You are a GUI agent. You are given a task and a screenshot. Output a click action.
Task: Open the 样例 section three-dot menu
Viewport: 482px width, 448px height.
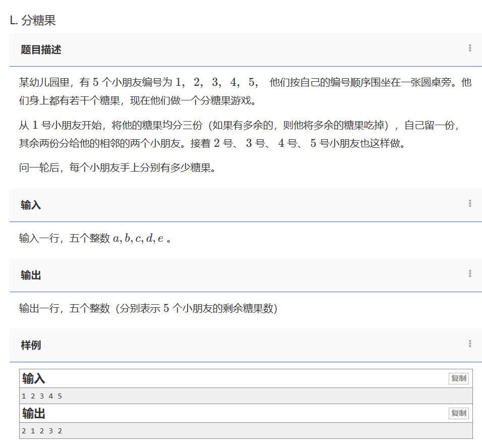[x=469, y=344]
